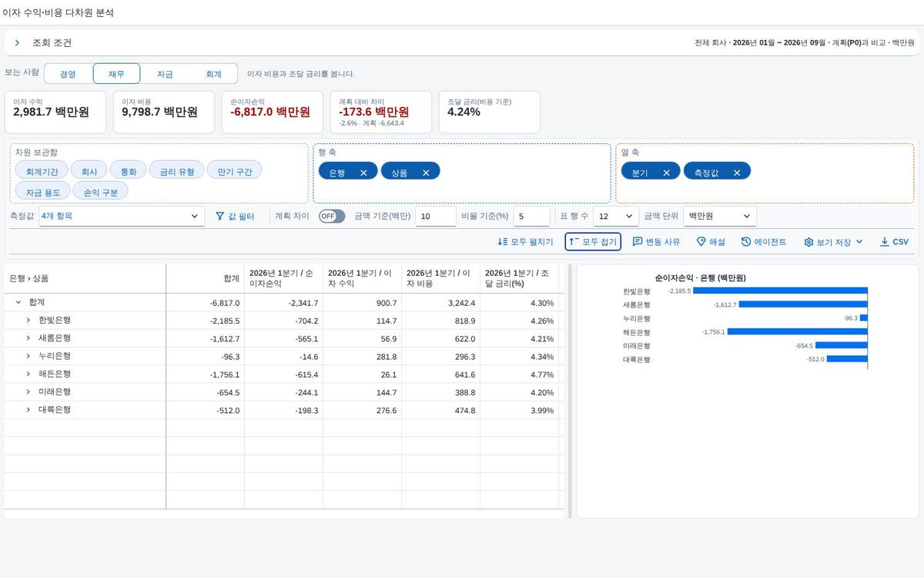Select the 자금 용도 dimension chip
Image resolution: width=924 pixels, height=578 pixels.
[x=42, y=193]
